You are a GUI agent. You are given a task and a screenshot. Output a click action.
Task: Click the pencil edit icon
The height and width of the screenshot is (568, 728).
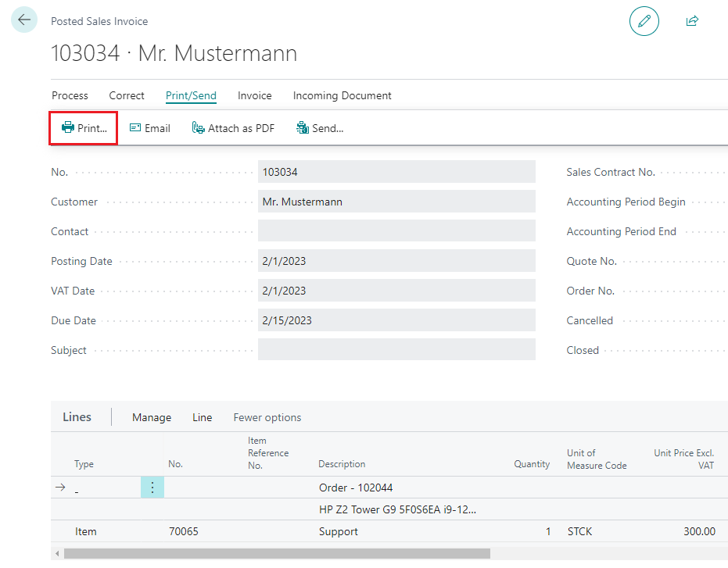[644, 21]
